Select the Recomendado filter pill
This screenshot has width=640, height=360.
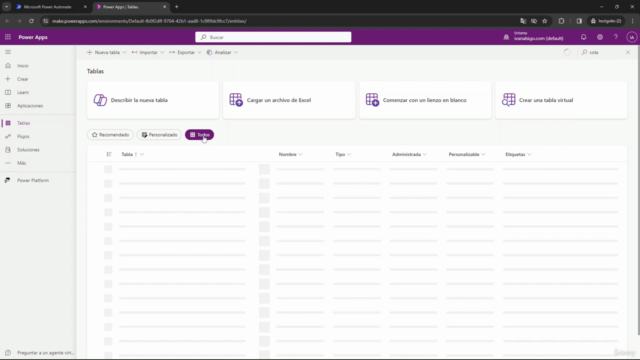[x=110, y=135]
